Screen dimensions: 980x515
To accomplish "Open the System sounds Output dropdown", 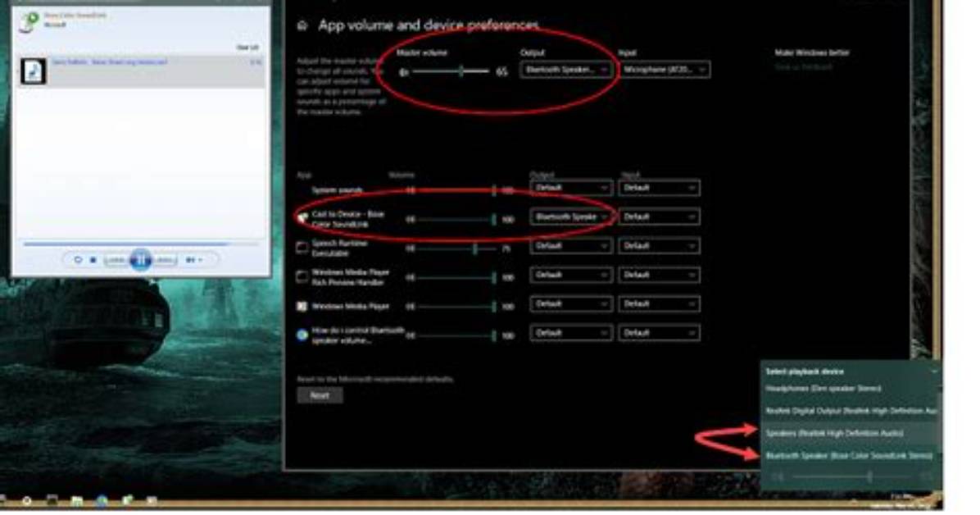I will 570,188.
